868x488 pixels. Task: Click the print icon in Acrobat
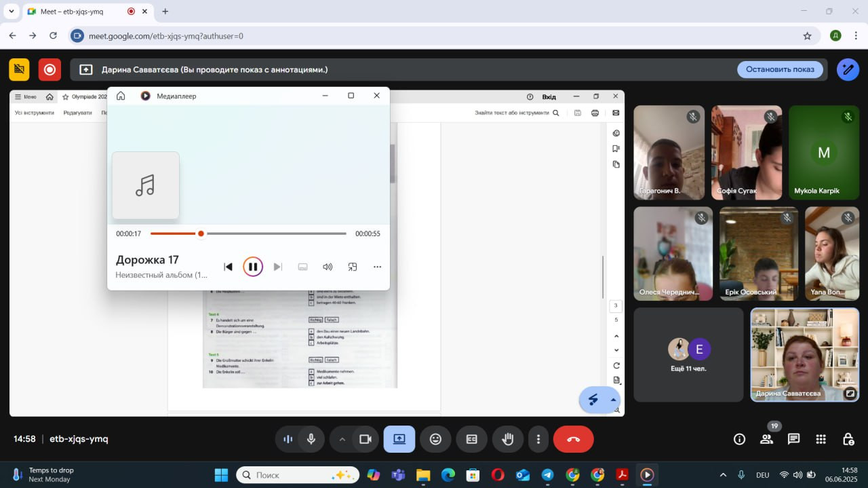click(595, 113)
